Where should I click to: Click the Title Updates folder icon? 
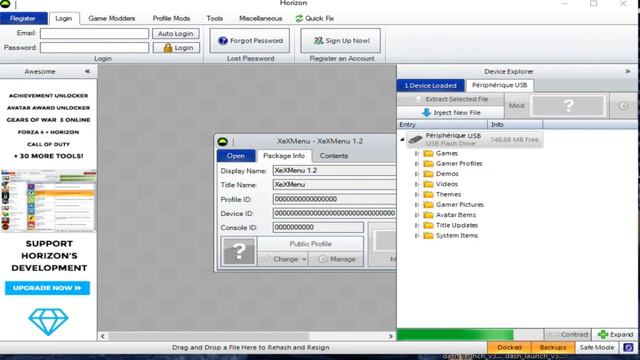(428, 225)
